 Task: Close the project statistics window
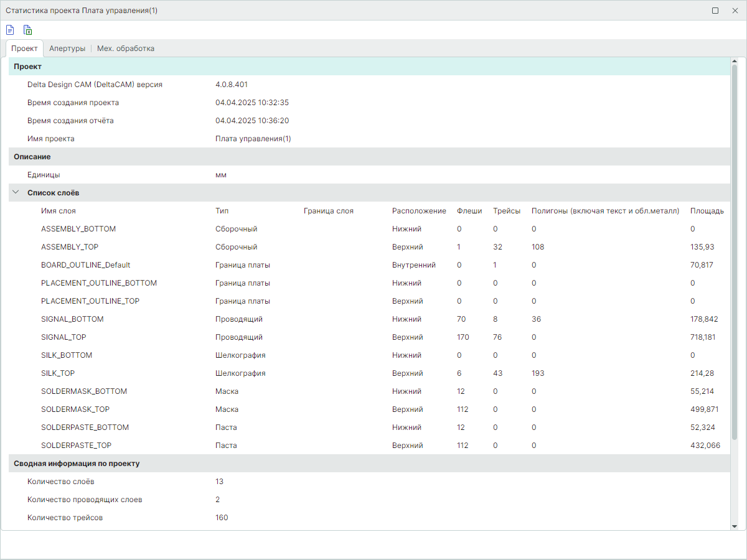coord(735,11)
